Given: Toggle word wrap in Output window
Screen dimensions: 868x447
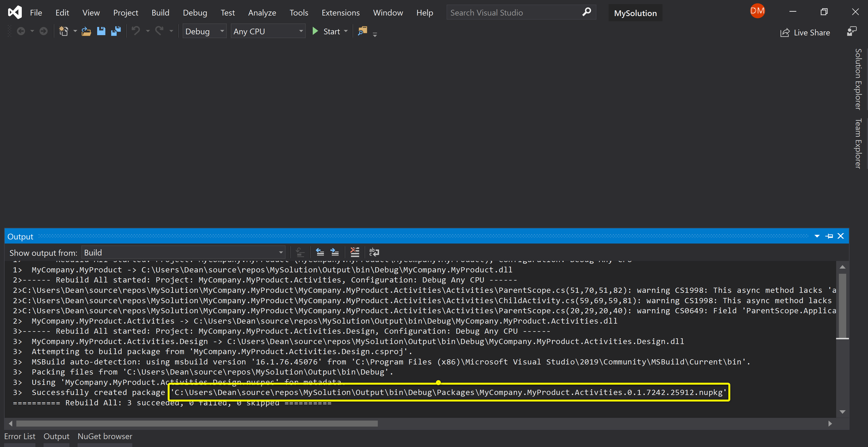Looking at the screenshot, I should 374,252.
